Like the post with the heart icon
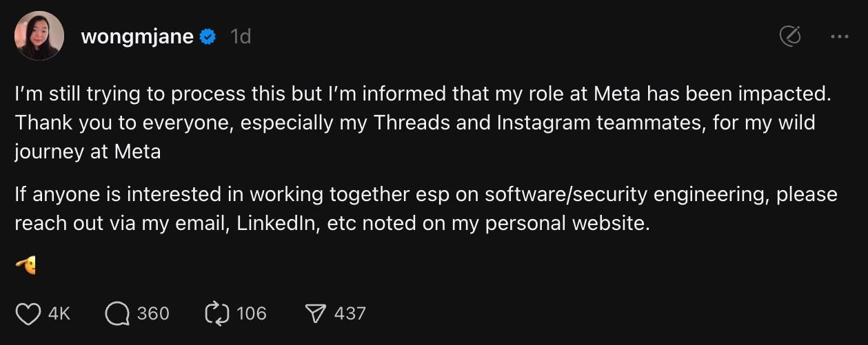 (28, 314)
